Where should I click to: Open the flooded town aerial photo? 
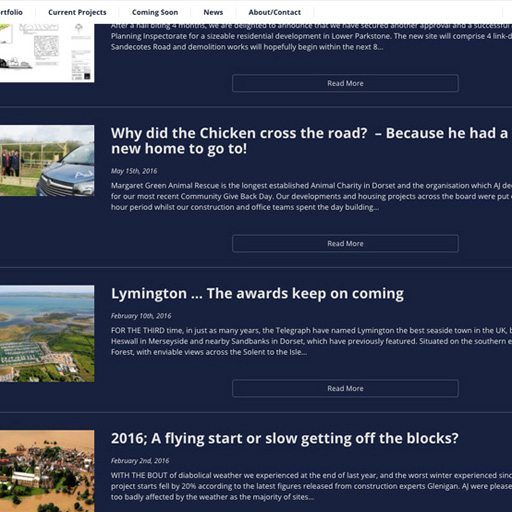(x=47, y=471)
